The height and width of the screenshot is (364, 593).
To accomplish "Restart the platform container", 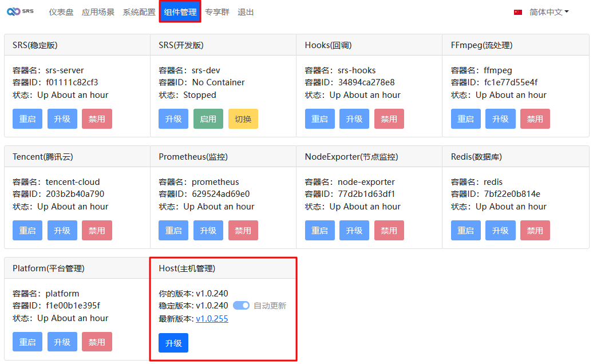I will (x=27, y=342).
